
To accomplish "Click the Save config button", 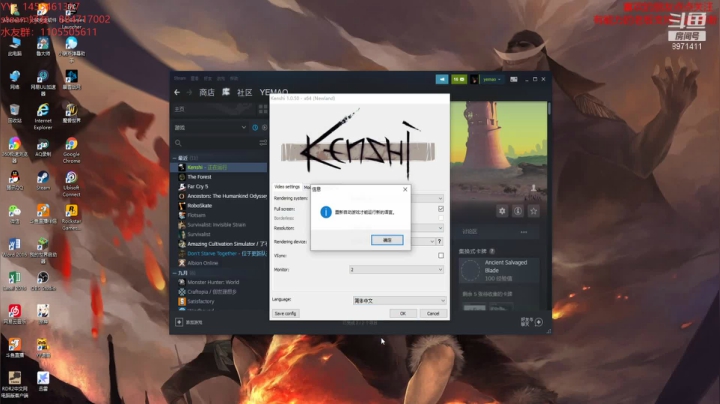I will pos(285,314).
